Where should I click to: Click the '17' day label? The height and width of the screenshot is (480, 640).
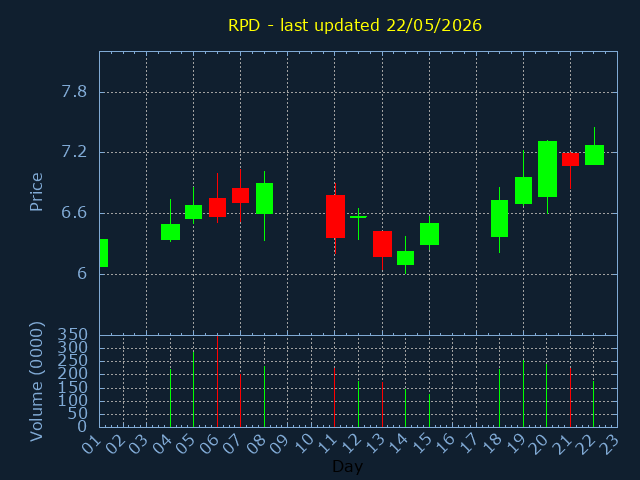click(468, 444)
